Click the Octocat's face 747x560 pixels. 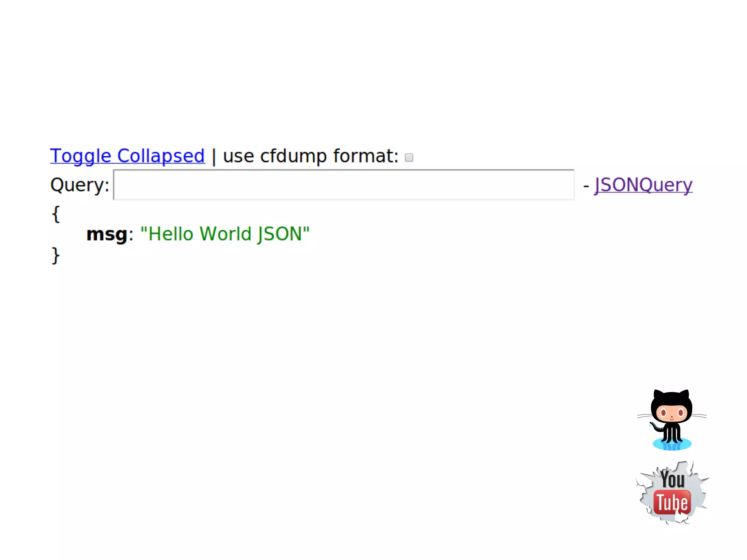(672, 413)
